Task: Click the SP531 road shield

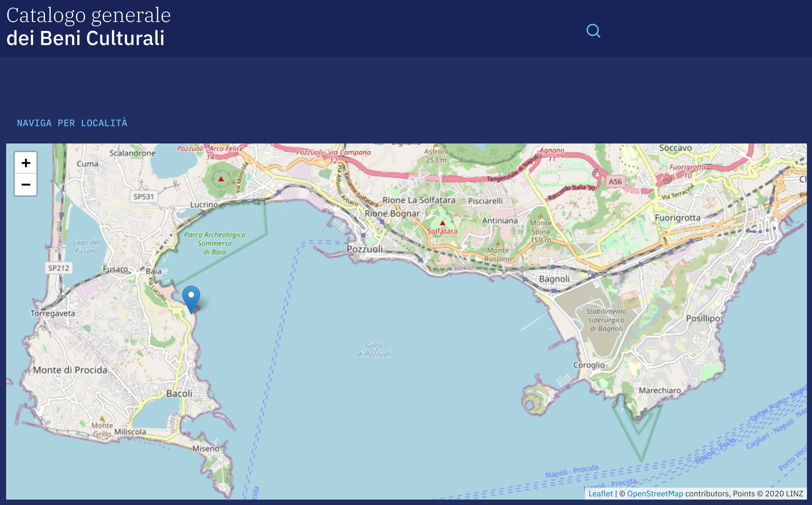Action: pos(144,197)
